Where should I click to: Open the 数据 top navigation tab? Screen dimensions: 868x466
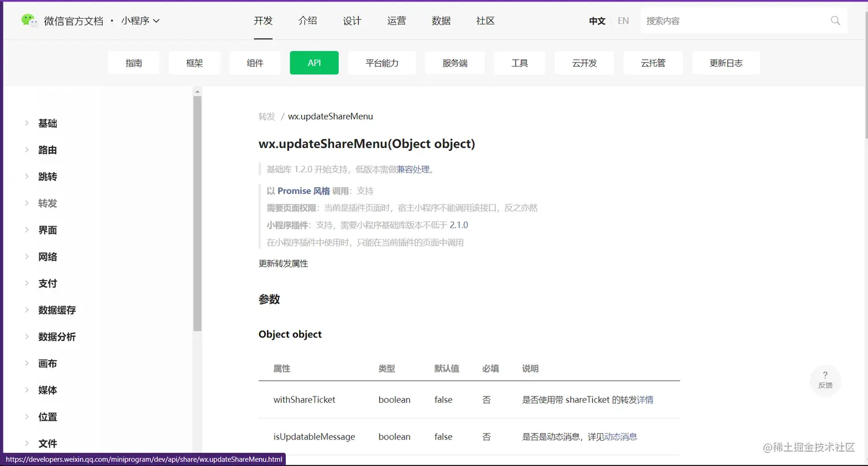point(441,21)
